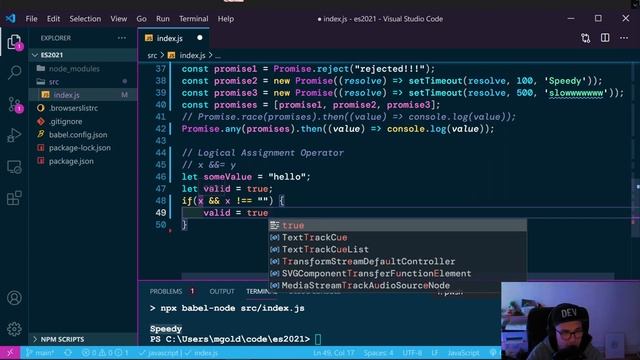
Task: Open Remote Explorer view
Action: click(14, 167)
